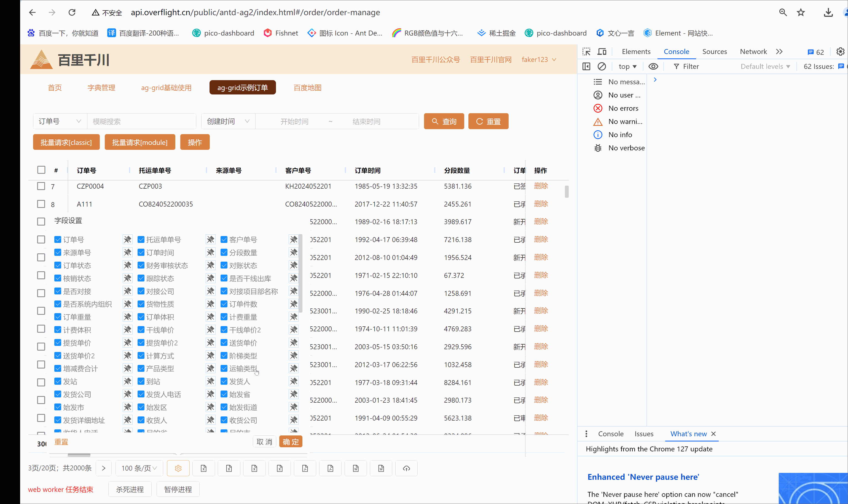This screenshot has height=504, width=848.
Task: Select the row with order A111
Action: click(41, 204)
